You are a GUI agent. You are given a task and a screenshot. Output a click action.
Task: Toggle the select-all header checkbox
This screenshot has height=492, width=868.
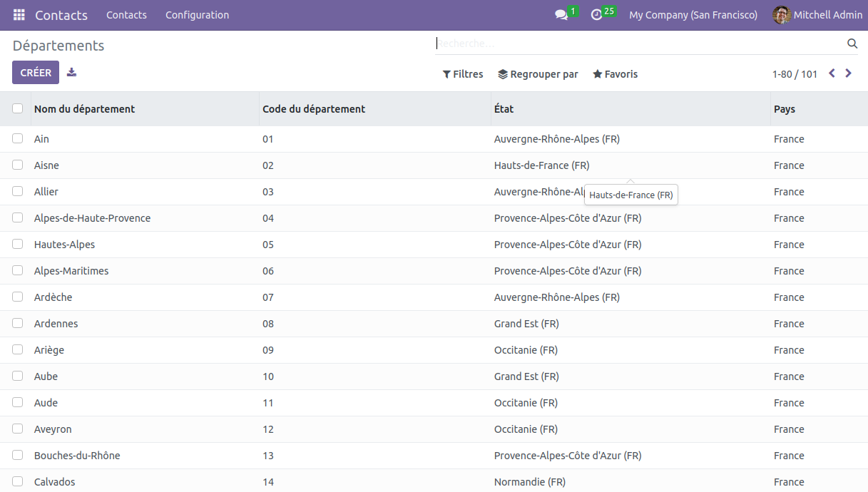(x=18, y=109)
